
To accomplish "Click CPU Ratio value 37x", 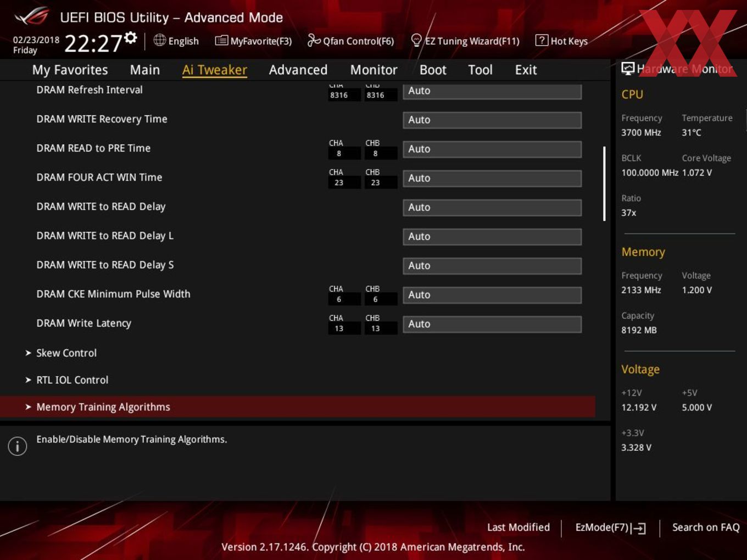I will (629, 212).
